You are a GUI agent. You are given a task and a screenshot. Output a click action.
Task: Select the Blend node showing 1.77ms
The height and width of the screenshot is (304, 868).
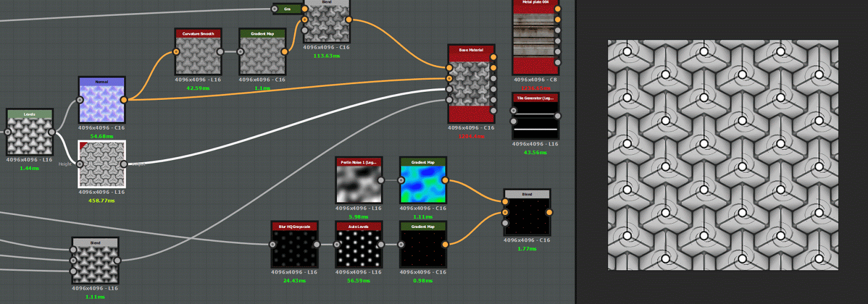(527, 212)
